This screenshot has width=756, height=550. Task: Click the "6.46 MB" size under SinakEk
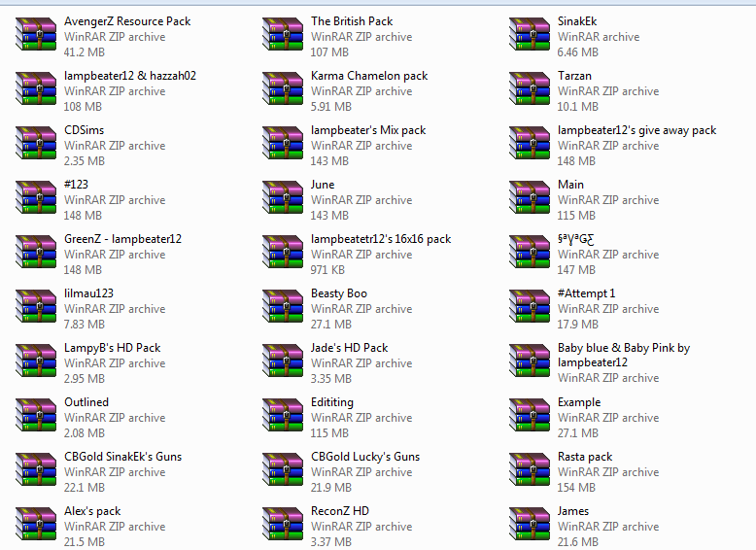[x=578, y=52]
